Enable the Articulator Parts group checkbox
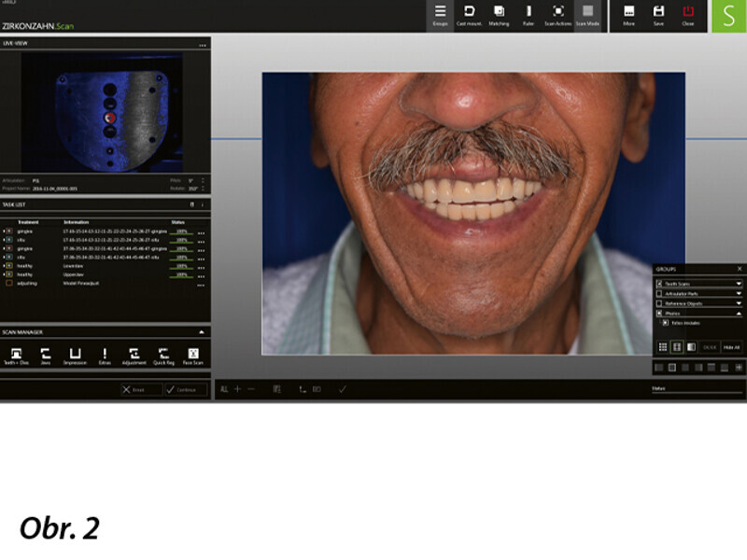This screenshot has width=747, height=560. pos(659,293)
